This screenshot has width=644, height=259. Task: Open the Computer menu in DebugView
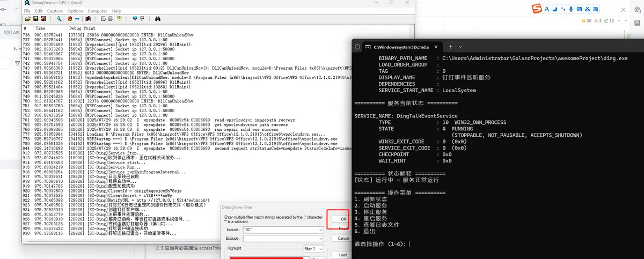[x=98, y=11]
